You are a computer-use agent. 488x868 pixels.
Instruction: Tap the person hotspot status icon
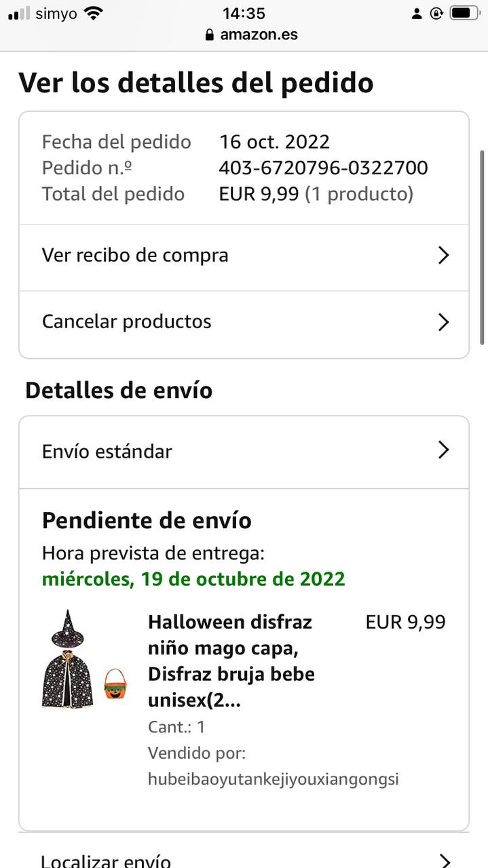pos(417,14)
